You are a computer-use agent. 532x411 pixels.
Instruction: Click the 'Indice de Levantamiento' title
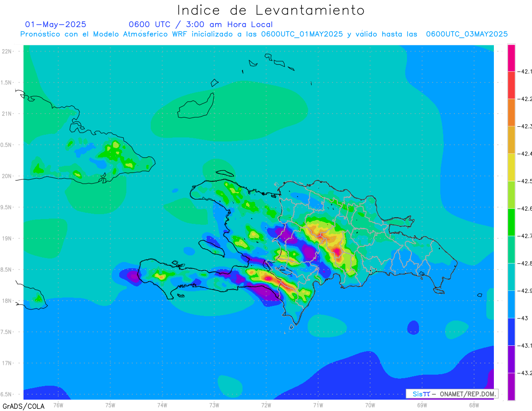click(271, 10)
